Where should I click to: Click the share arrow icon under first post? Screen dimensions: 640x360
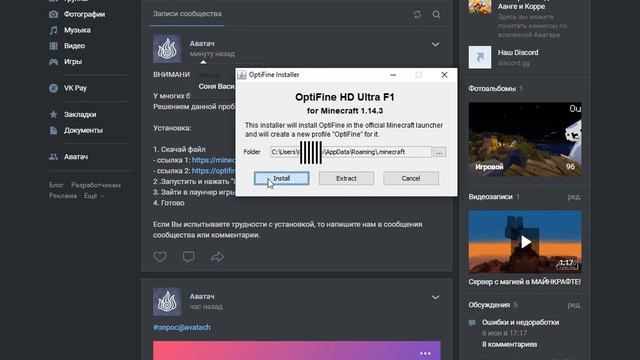click(x=217, y=257)
